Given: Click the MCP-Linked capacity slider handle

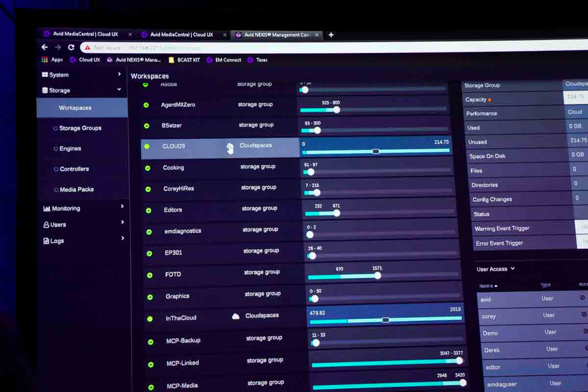Looking at the screenshot, I should (x=460, y=361).
